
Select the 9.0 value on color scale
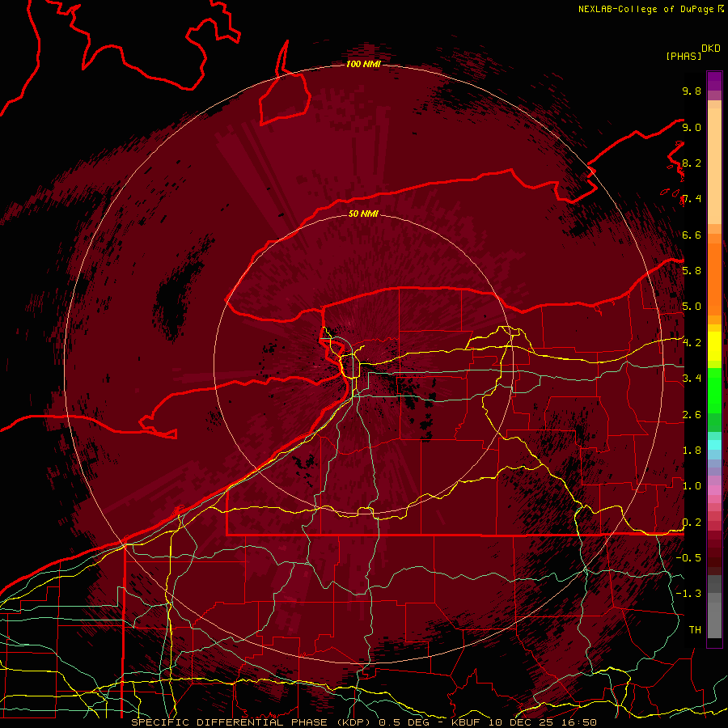692,127
